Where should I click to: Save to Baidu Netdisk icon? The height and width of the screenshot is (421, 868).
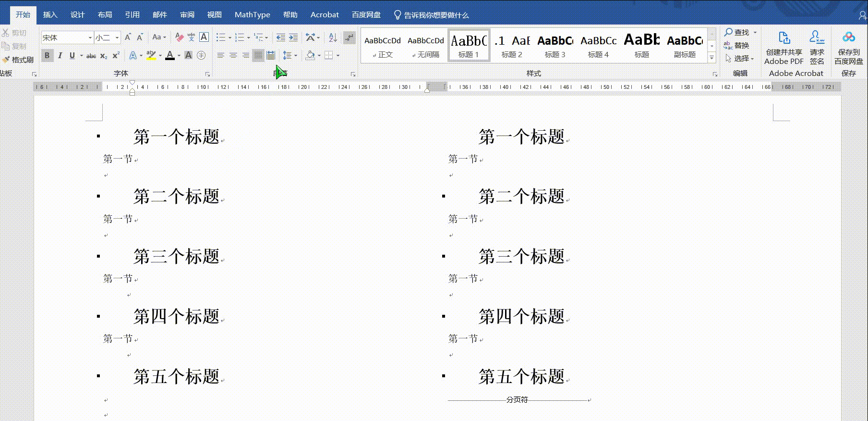coord(849,48)
